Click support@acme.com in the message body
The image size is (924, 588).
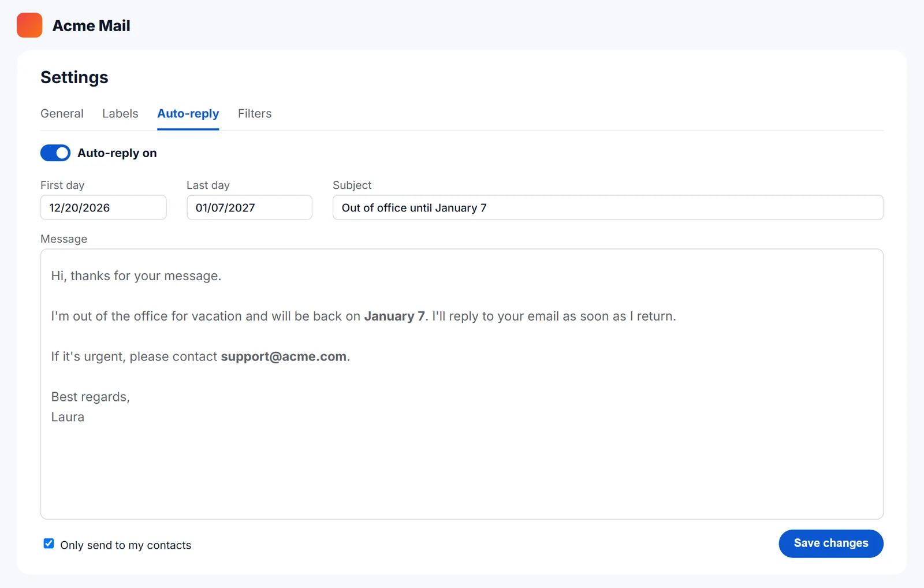(284, 356)
